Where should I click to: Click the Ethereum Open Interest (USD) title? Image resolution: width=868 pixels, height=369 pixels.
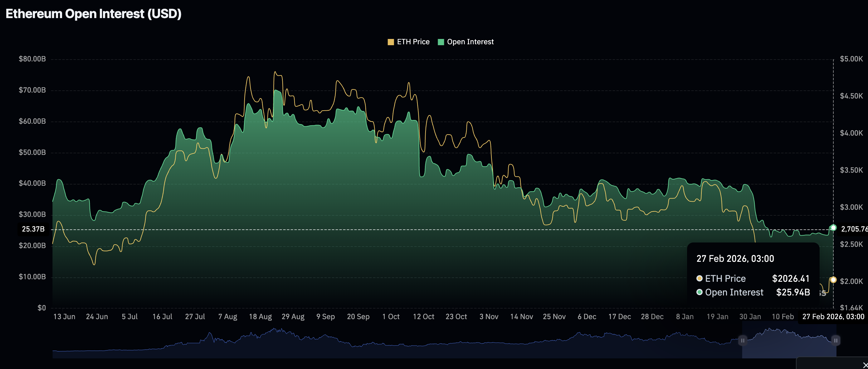[x=93, y=14]
